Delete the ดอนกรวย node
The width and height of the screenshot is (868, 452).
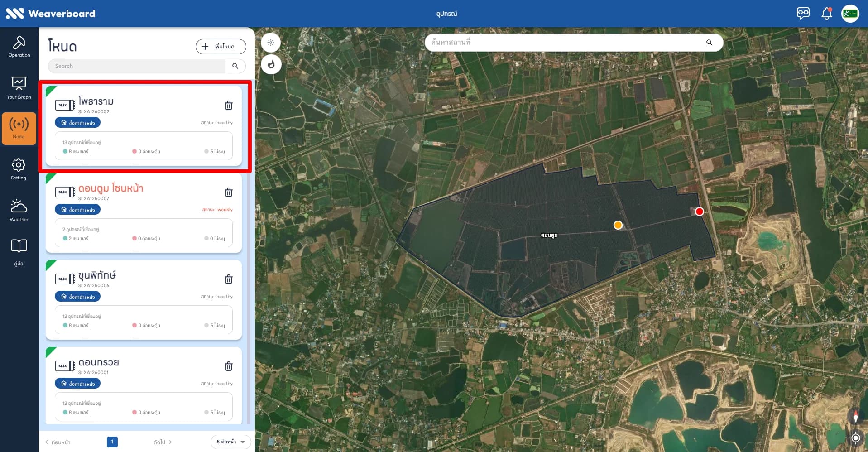(x=229, y=366)
